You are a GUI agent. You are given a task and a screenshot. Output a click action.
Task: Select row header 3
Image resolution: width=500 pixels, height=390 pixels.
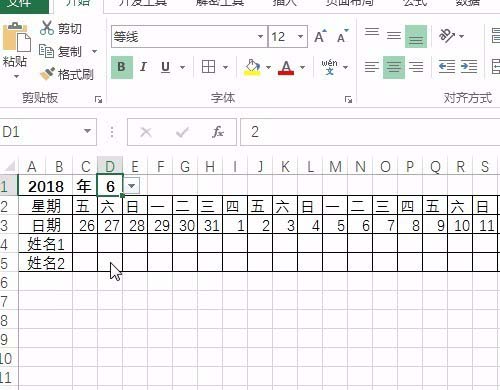[x=9, y=225]
